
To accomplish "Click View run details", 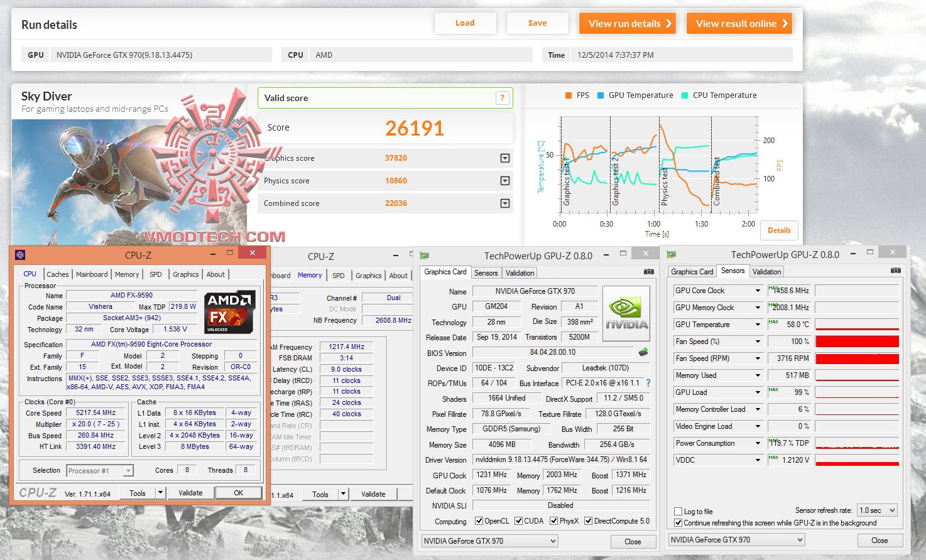I will click(628, 23).
